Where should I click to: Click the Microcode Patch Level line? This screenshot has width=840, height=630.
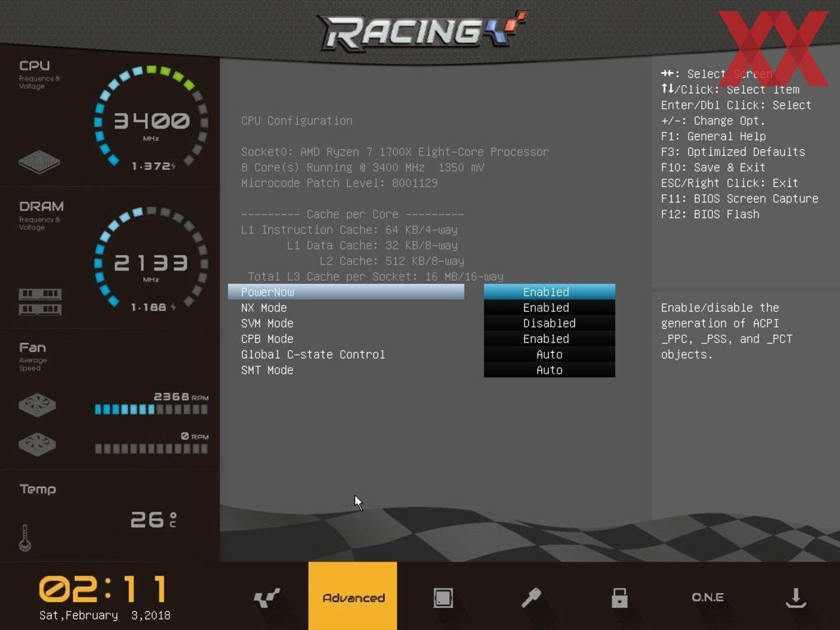point(339,183)
